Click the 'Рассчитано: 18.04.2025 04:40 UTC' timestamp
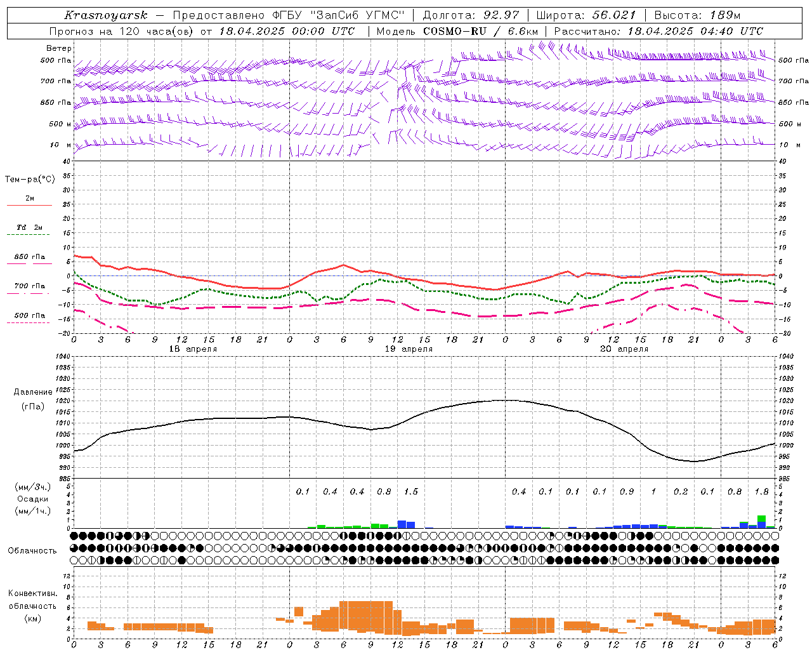 coord(658,31)
